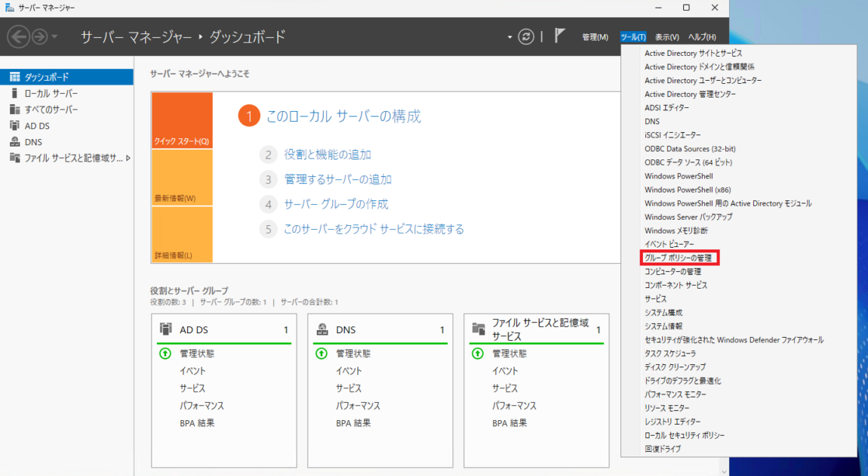Open the navigation history dropdown arrow
Screen dimensions: 868x476
[x=54, y=37]
